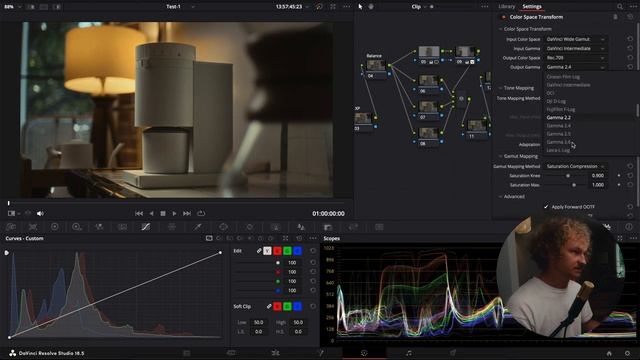The image size is (640, 360).
Task: Open the Color Warper palette
Action: click(172, 227)
